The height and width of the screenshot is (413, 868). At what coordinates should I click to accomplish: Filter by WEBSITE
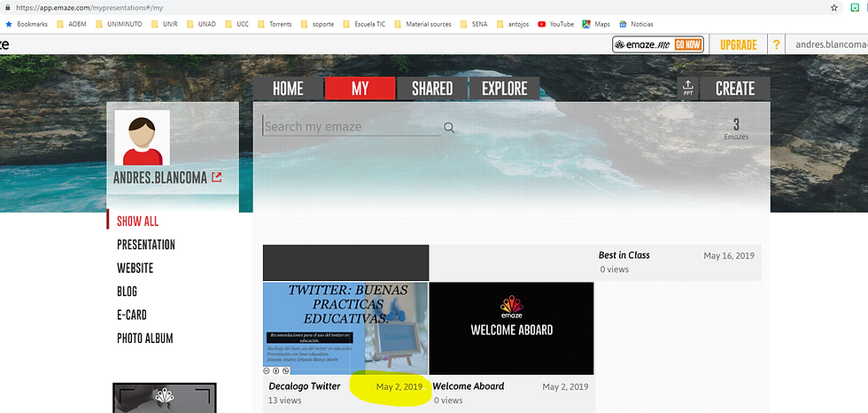click(x=135, y=268)
